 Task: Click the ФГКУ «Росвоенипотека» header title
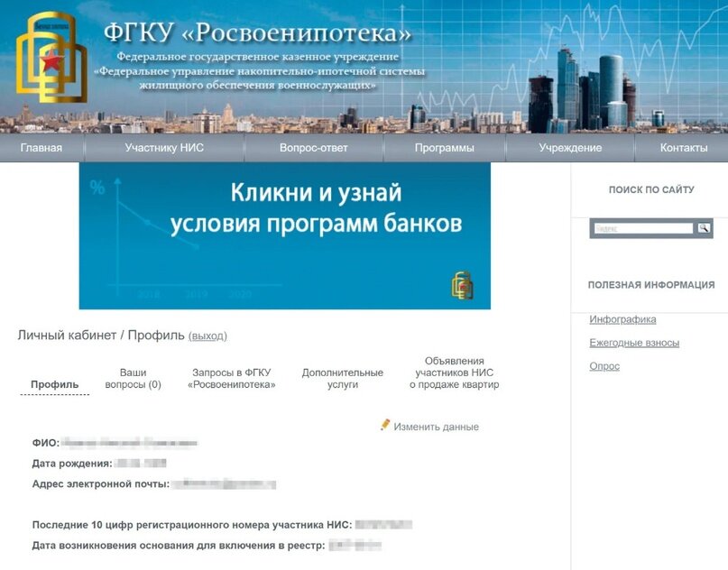pos(258,33)
